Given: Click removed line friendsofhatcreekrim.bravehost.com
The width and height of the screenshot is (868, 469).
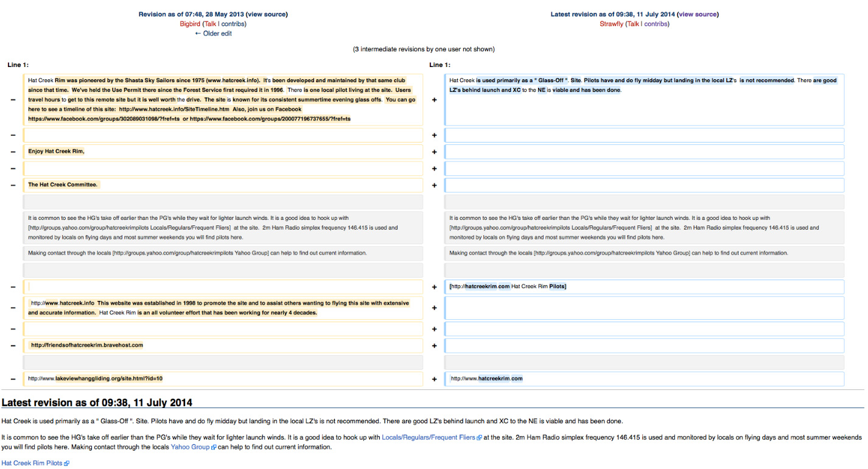Looking at the screenshot, I should click(x=223, y=345).
